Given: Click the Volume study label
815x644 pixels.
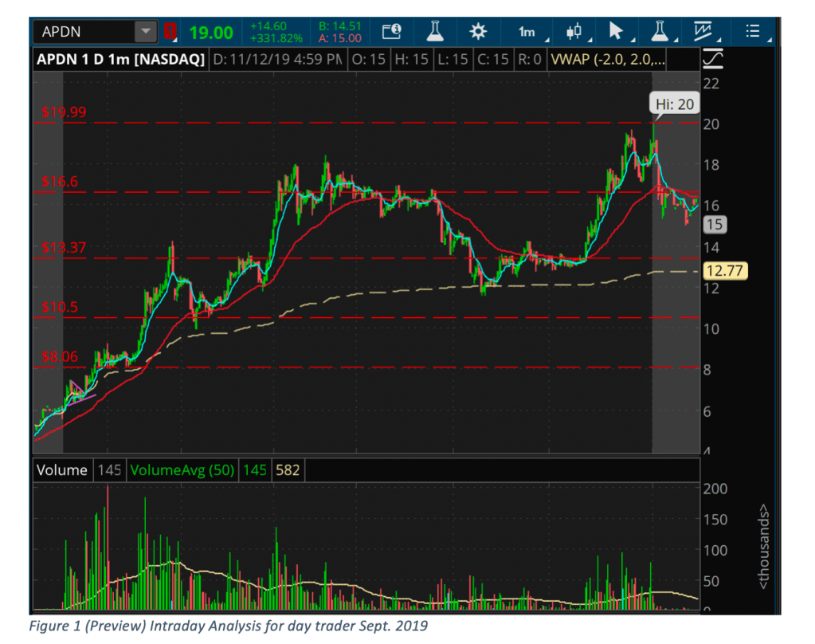Looking at the screenshot, I should [x=61, y=470].
